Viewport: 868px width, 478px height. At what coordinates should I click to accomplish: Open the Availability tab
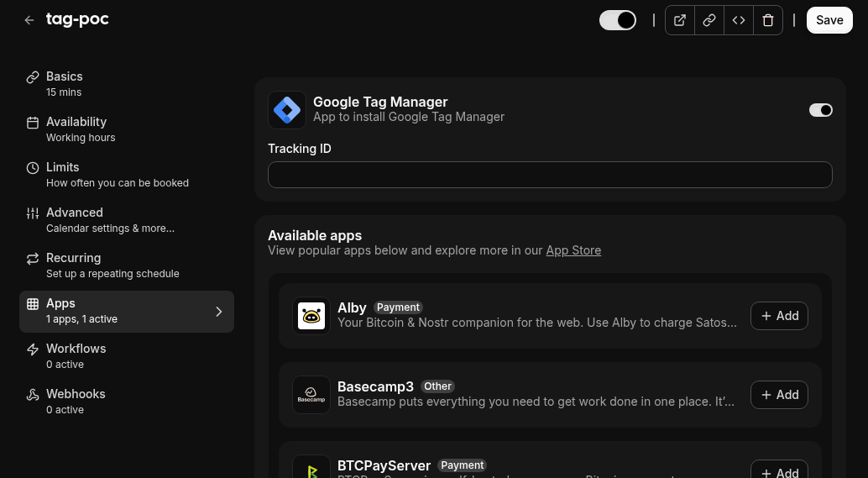(x=126, y=129)
